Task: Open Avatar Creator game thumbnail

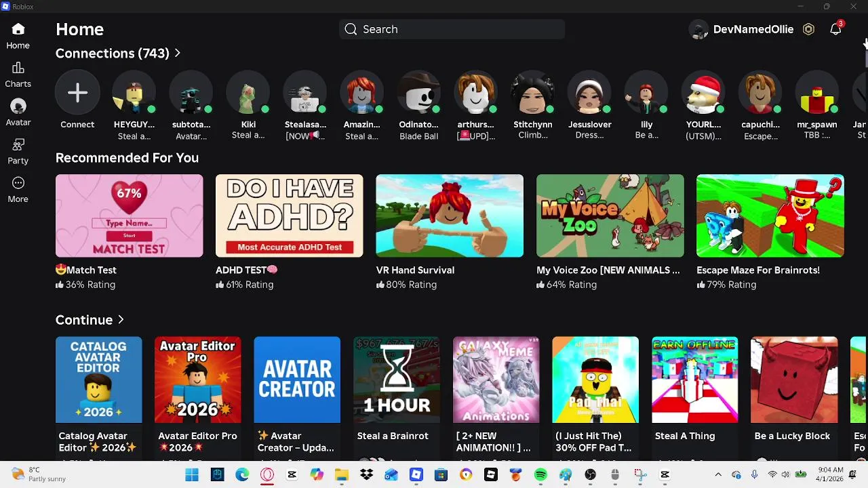Action: [297, 380]
